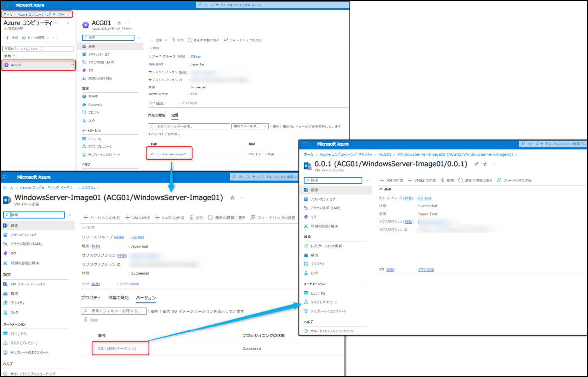Open the hamburger menu in the 0.0.1 version window
This screenshot has height=377, width=588.
coord(305,144)
